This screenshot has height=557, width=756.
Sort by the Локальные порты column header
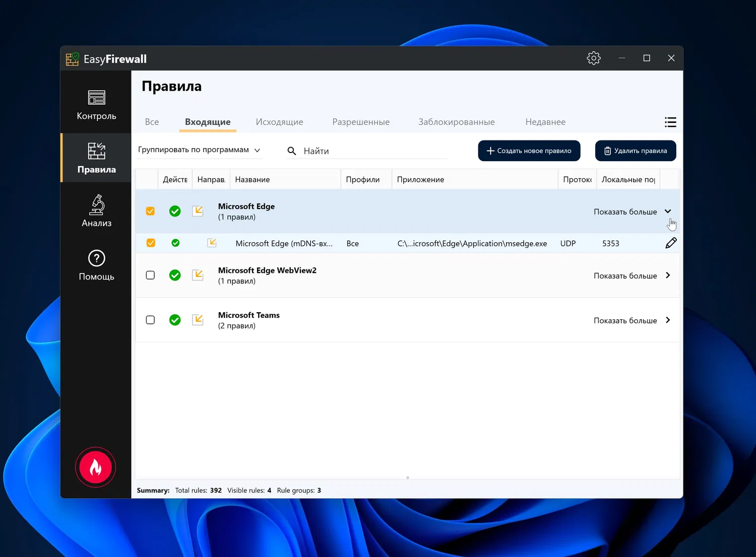click(x=628, y=179)
